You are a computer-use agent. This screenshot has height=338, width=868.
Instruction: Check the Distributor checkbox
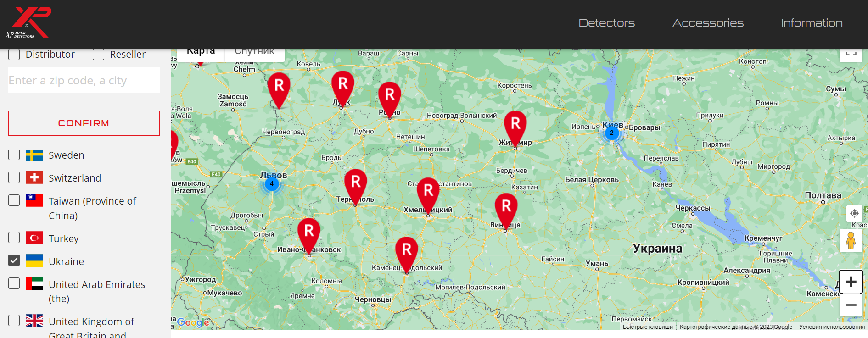(14, 54)
